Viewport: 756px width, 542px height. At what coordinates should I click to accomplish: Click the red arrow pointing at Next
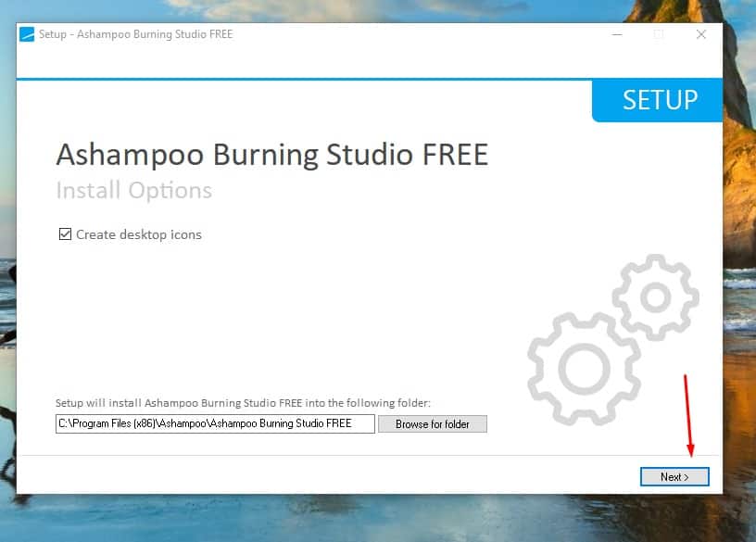coord(687,415)
